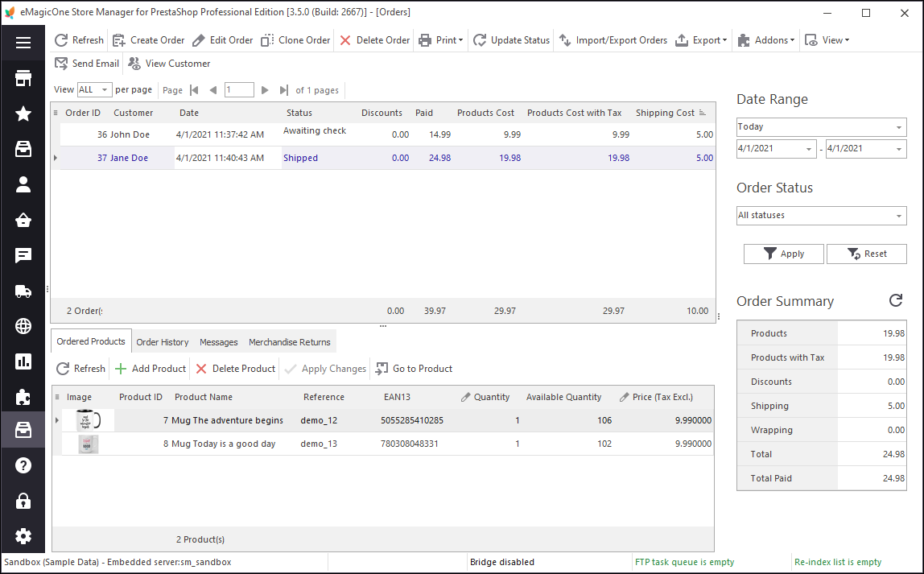Go to the previous page of orders
The height and width of the screenshot is (574, 924).
pos(213,90)
